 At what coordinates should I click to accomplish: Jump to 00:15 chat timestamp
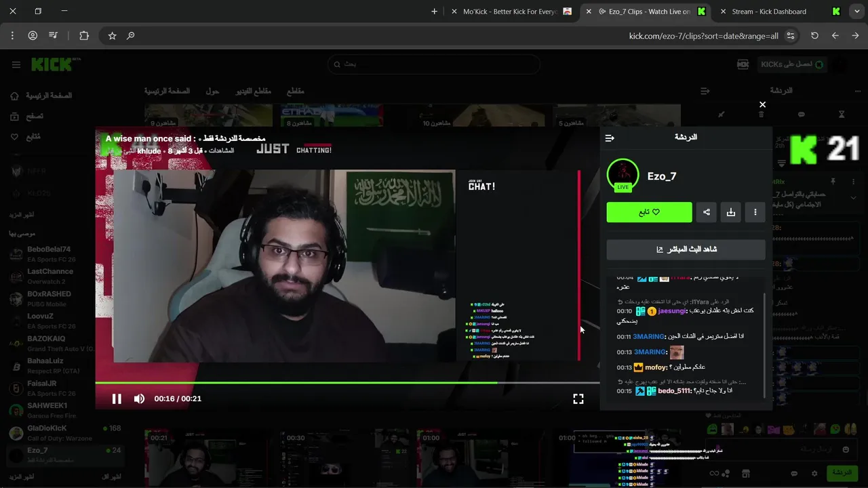click(624, 391)
